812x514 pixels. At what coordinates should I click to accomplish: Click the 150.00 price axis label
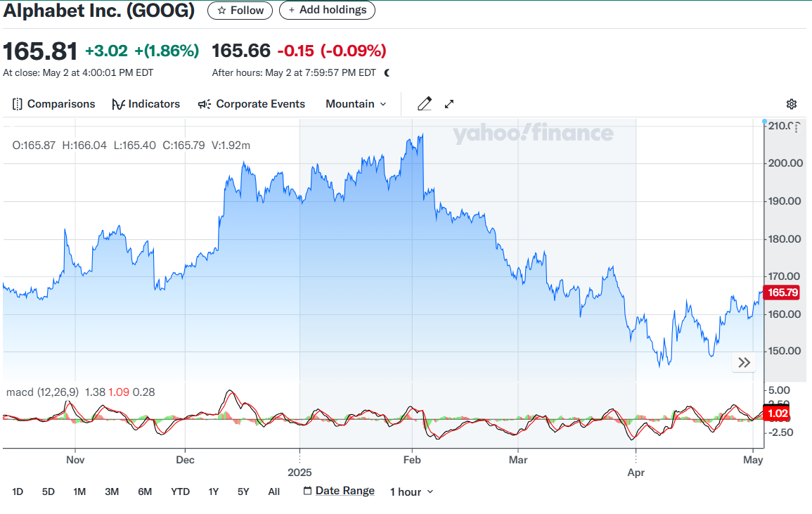tap(785, 351)
